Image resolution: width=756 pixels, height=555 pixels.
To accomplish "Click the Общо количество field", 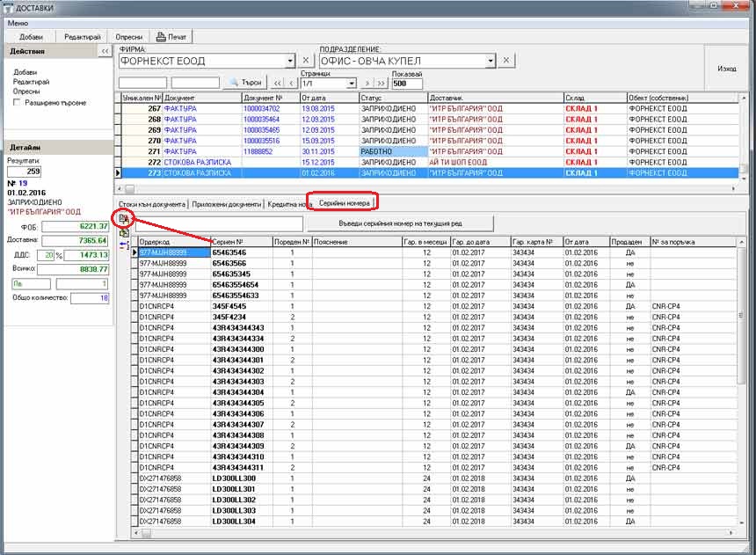I will coord(90,298).
